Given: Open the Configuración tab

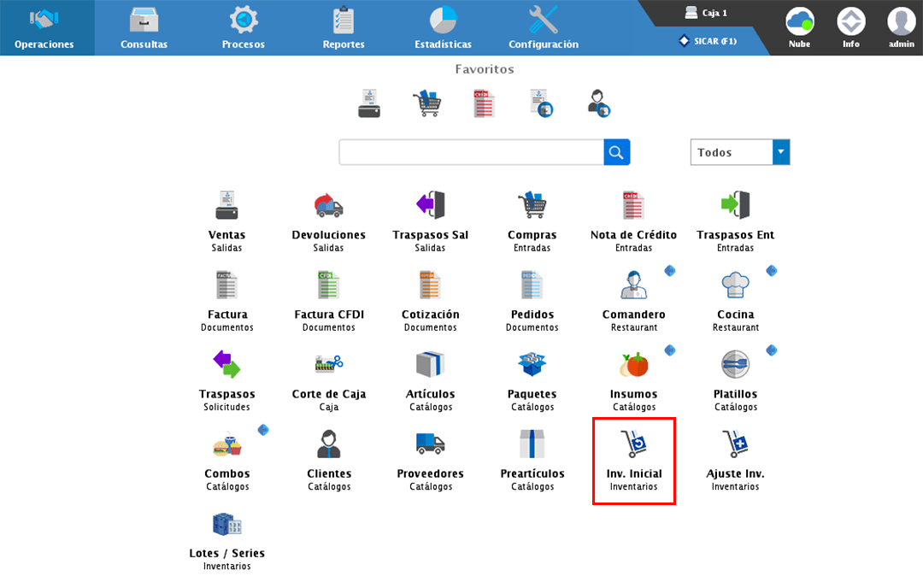Looking at the screenshot, I should [x=543, y=27].
